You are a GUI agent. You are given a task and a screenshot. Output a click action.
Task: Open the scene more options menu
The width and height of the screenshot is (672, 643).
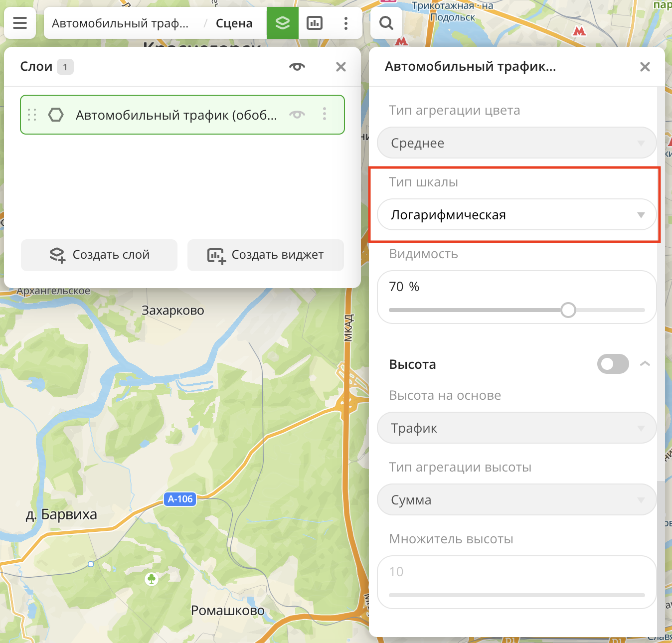point(346,23)
